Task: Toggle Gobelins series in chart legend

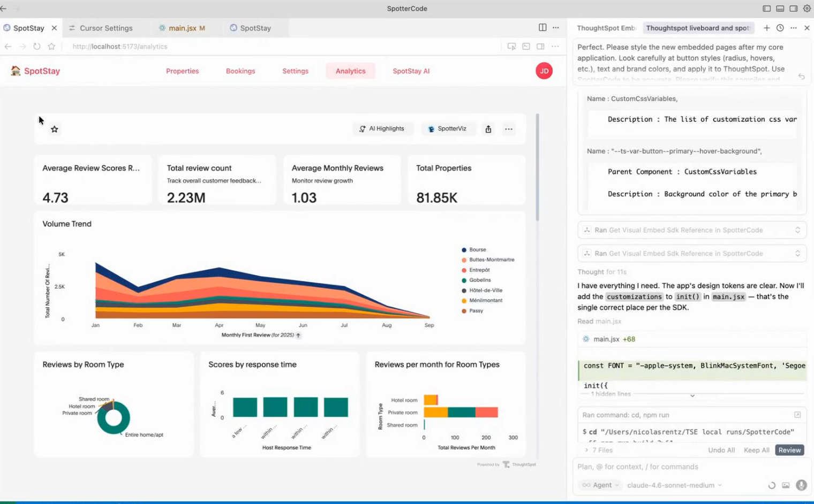Action: pos(479,280)
